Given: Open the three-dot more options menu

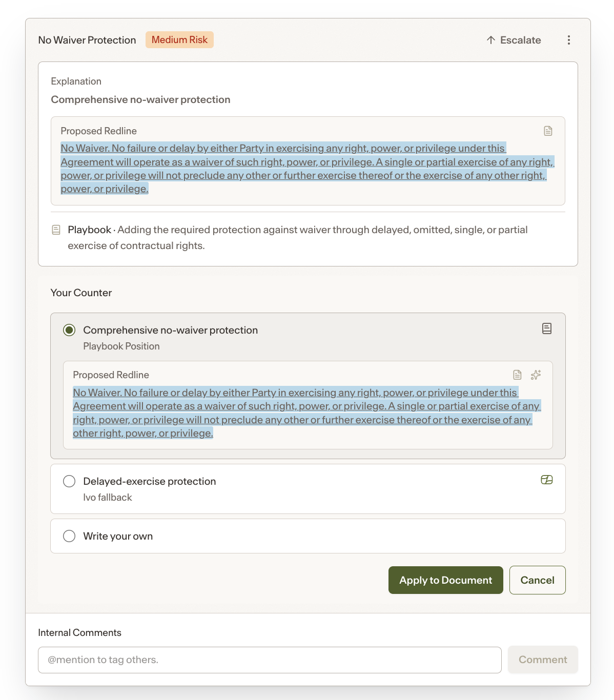Looking at the screenshot, I should [569, 40].
